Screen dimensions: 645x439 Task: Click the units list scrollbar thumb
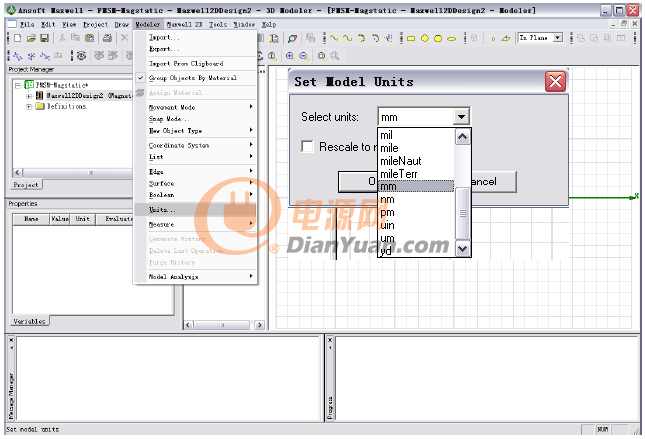(x=463, y=214)
